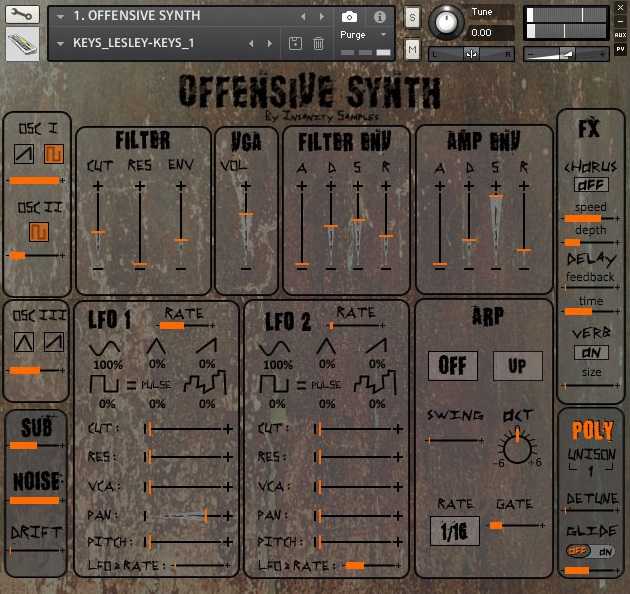Select the previous snapshot arrow
This screenshot has height=594, width=630.
click(x=251, y=43)
